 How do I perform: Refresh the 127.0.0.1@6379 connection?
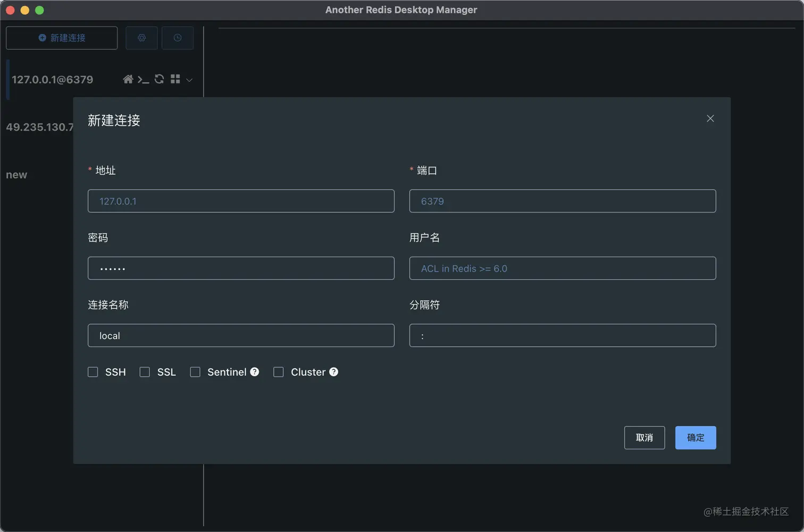(159, 79)
